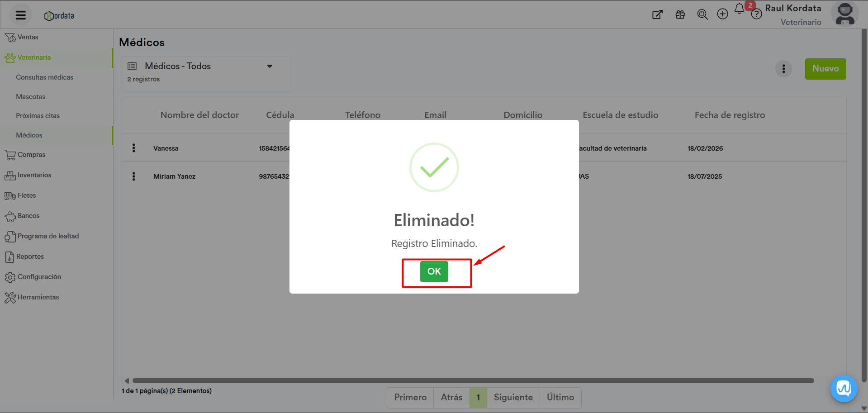Select Consultas médicas in sidebar
Viewport: 868px width, 413px height.
[x=44, y=77]
